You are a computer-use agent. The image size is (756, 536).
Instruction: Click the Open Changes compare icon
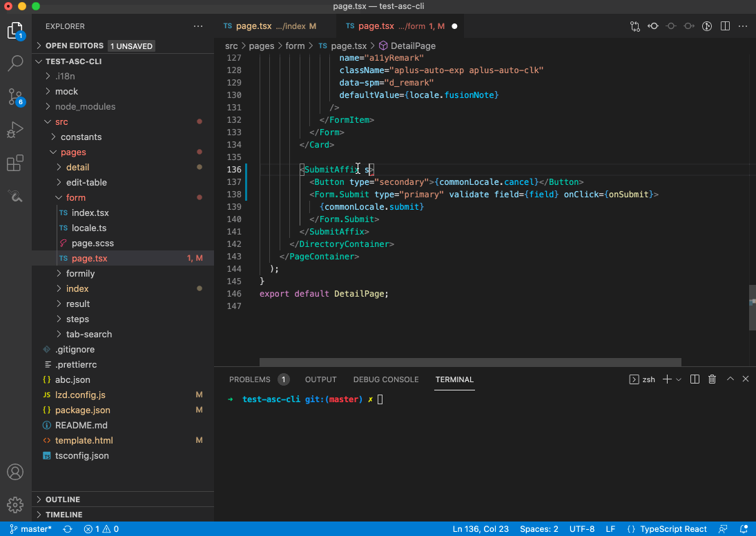[x=635, y=26]
